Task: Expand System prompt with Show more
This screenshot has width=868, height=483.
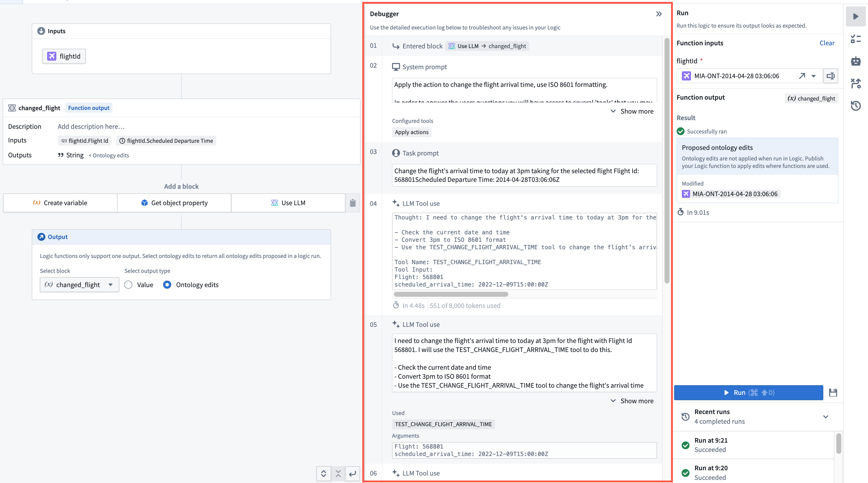Action: pyautogui.click(x=632, y=111)
